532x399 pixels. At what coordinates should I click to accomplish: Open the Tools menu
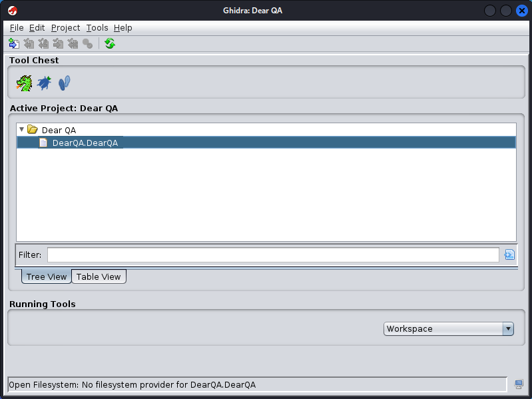pos(97,28)
